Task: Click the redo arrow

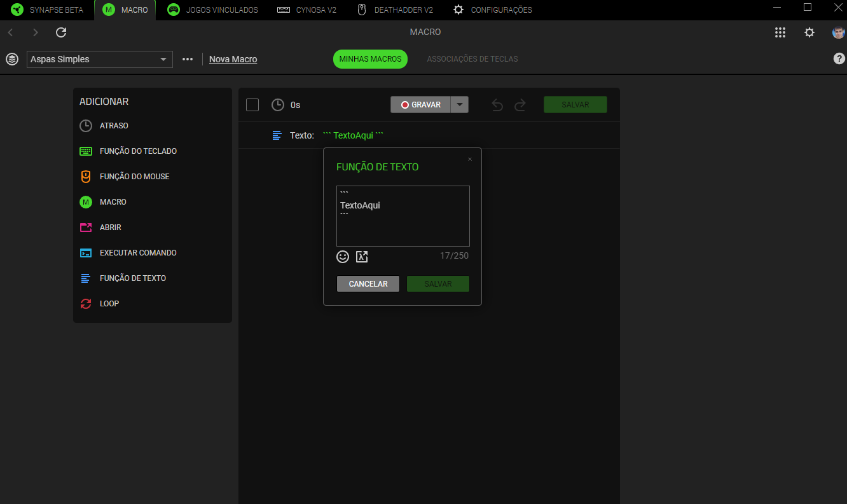Action: [520, 105]
